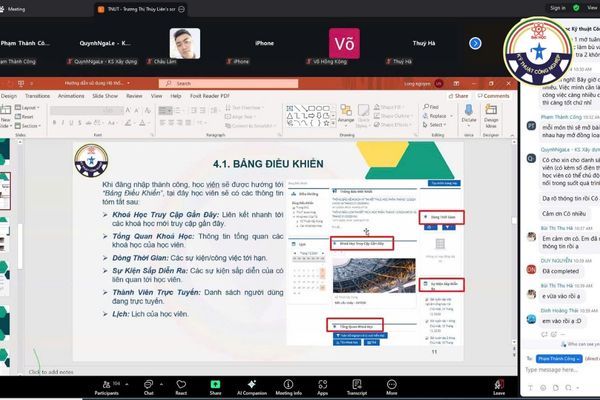Click the Reset slide button
600x400 pixels.
coord(24,117)
